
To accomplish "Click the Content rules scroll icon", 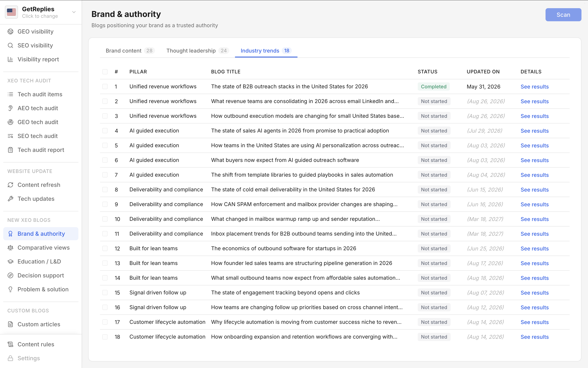I will [10, 344].
